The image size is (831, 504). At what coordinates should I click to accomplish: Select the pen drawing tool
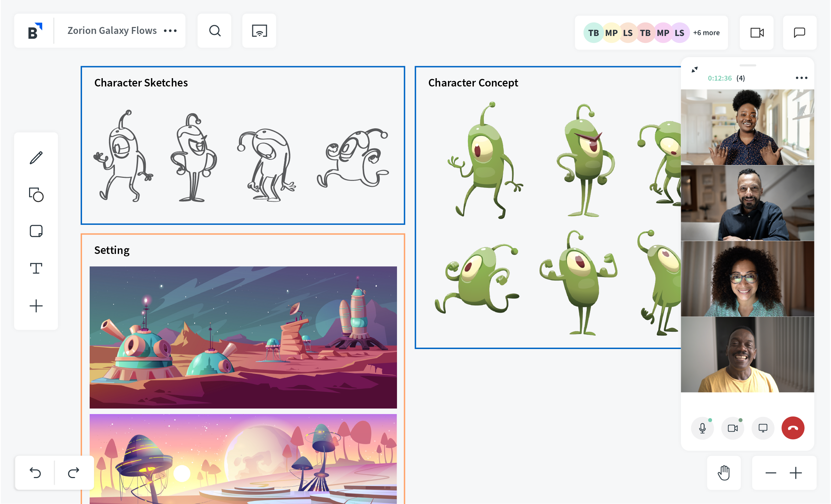tap(36, 158)
